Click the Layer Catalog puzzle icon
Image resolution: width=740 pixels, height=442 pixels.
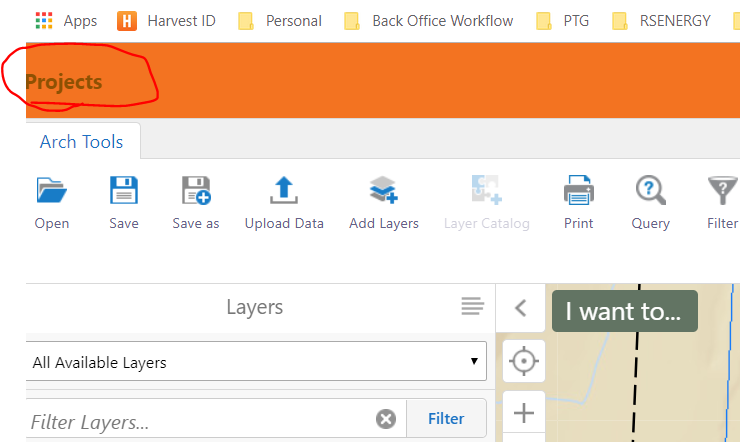(487, 190)
